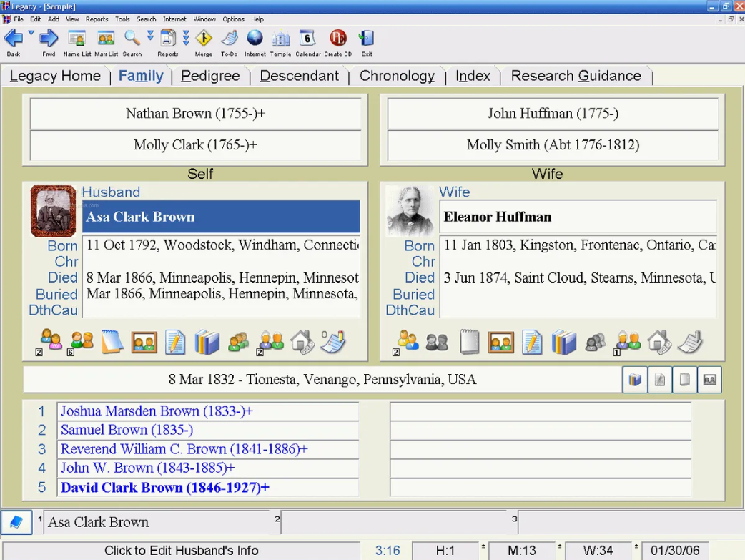The width and height of the screenshot is (745, 560).
Task: Open the Help menu
Action: (x=257, y=19)
